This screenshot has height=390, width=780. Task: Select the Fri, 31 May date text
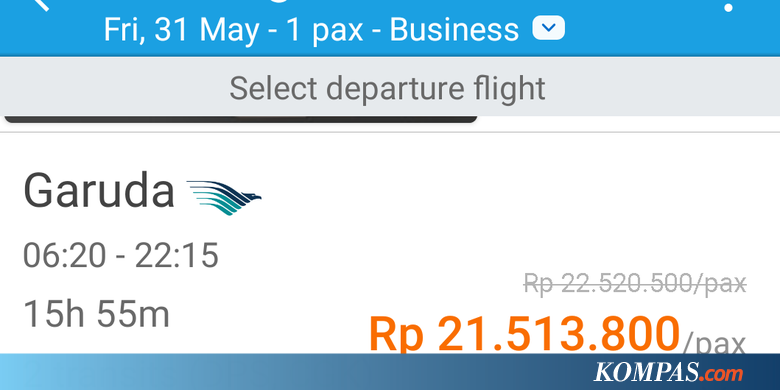(x=182, y=30)
